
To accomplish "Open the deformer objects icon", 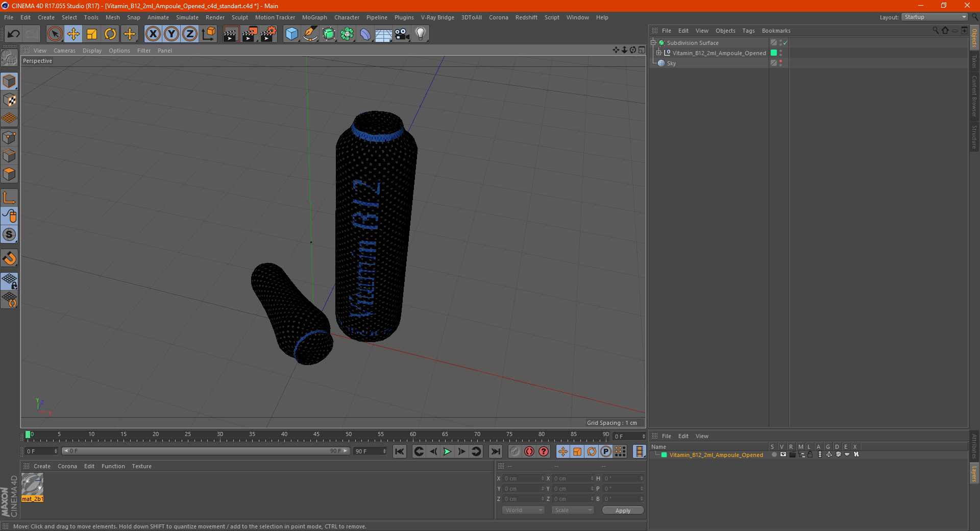I will pos(365,34).
